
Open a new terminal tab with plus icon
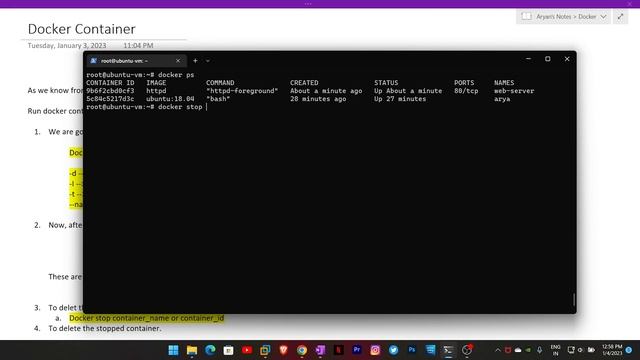click(x=195, y=60)
